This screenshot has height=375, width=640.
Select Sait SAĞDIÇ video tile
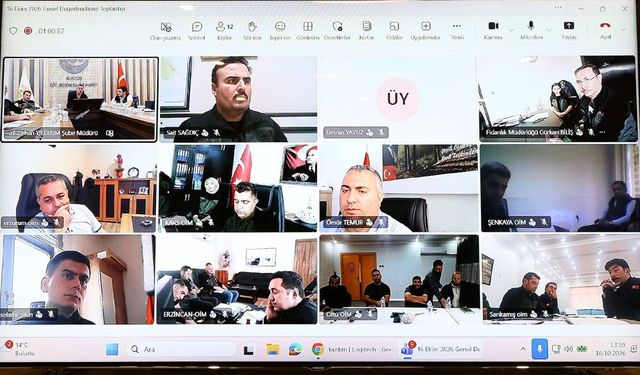pyautogui.click(x=238, y=99)
